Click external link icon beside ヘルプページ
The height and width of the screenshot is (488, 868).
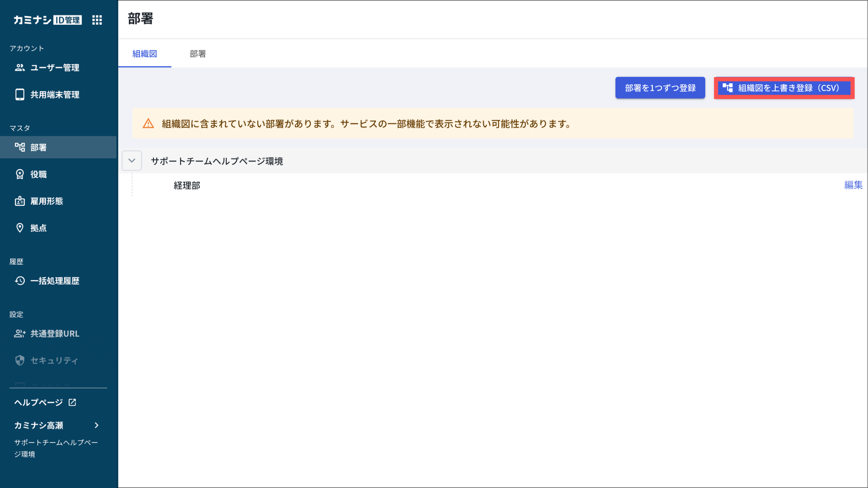tap(72, 402)
